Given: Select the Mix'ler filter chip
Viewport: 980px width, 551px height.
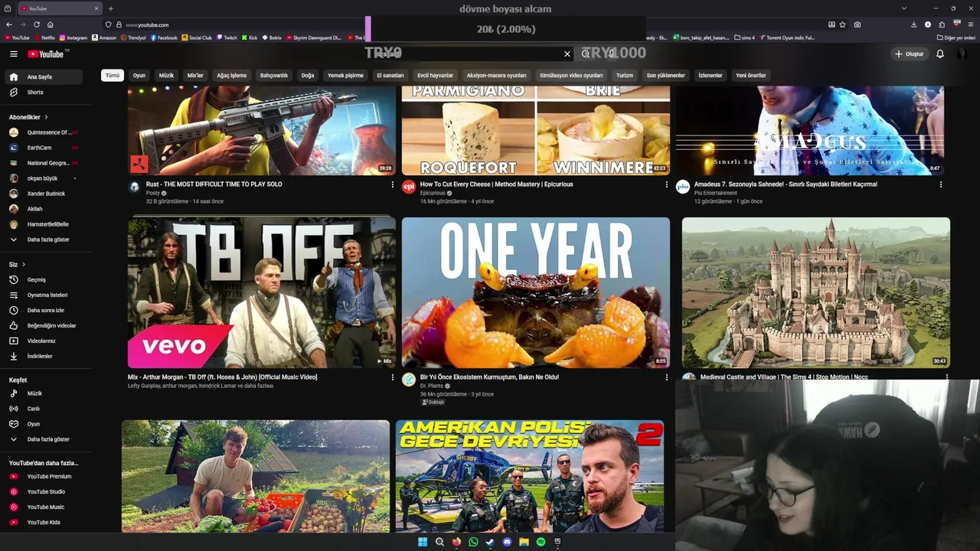Looking at the screenshot, I should 195,76.
